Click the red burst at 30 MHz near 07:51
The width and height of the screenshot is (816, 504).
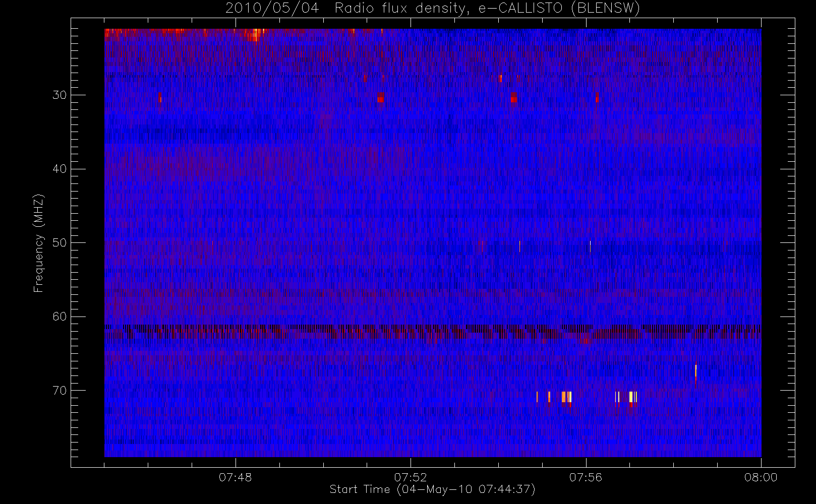[x=380, y=97]
